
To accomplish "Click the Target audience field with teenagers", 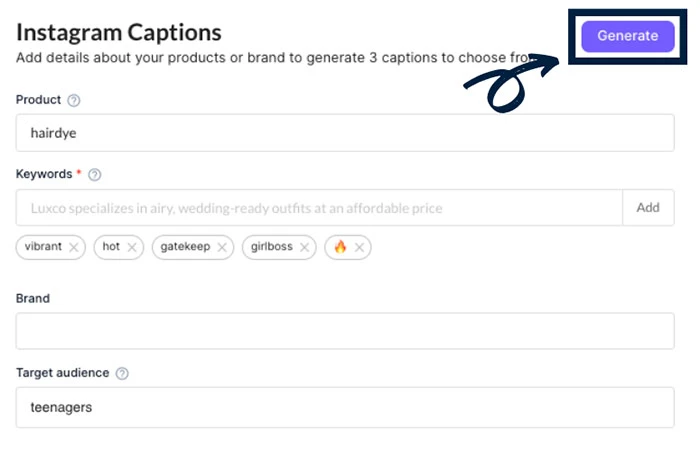I will (x=345, y=408).
